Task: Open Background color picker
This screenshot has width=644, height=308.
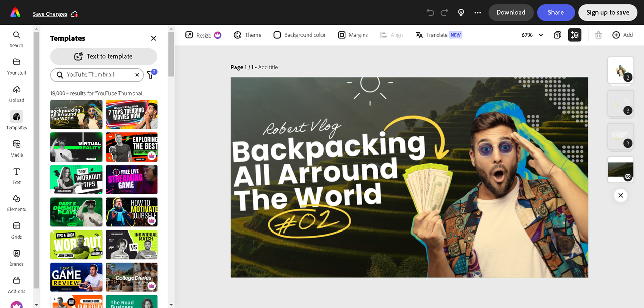Action: click(299, 35)
